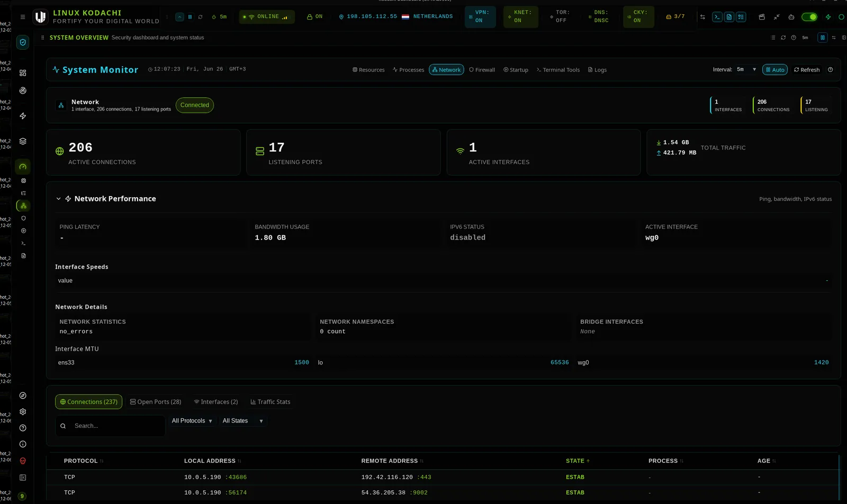Show the Open Ports (28) list
The width and height of the screenshot is (847, 504).
click(x=156, y=402)
